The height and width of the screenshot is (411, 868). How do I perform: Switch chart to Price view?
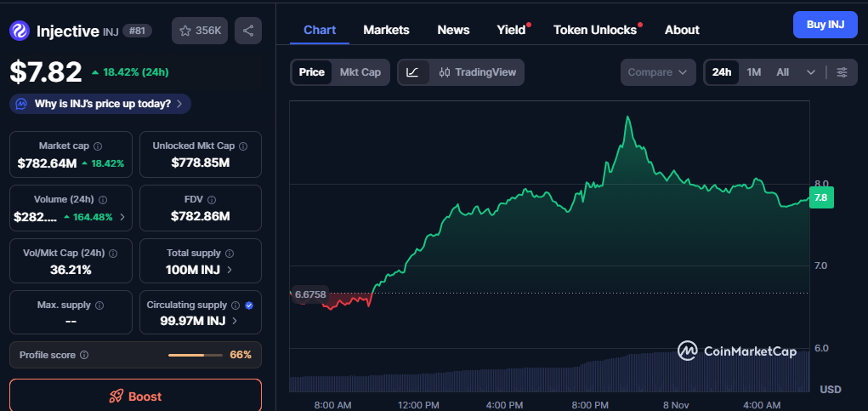click(x=311, y=72)
